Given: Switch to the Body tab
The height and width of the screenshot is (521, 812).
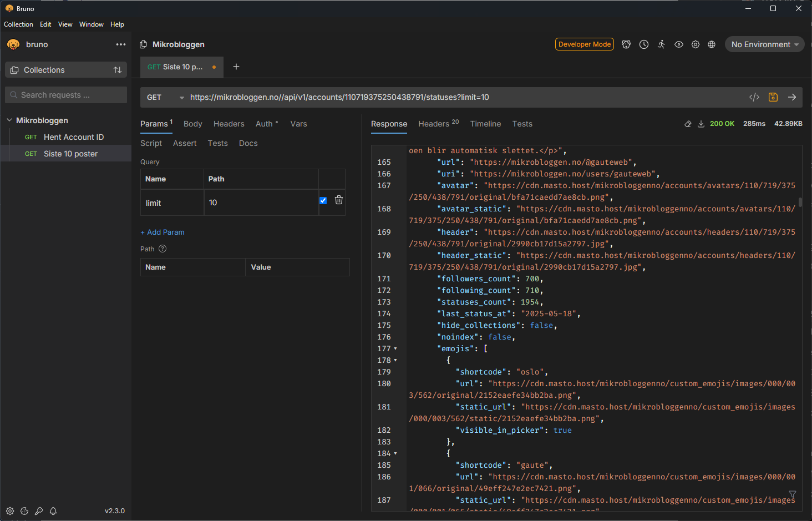Looking at the screenshot, I should tap(193, 124).
